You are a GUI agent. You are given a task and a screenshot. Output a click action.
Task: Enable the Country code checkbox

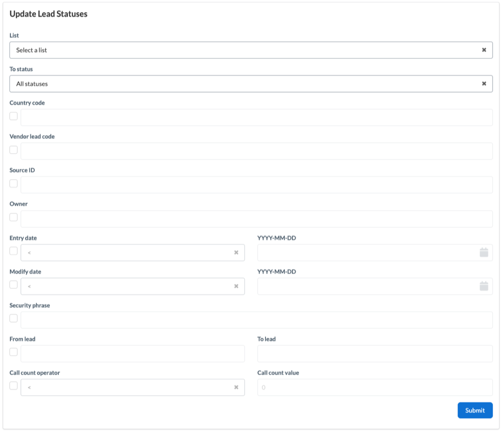[13, 116]
